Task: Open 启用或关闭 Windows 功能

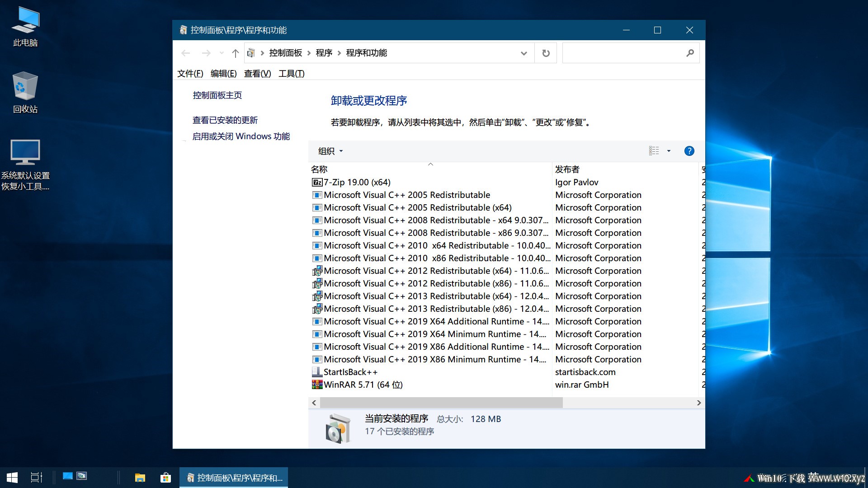Action: coord(241,136)
